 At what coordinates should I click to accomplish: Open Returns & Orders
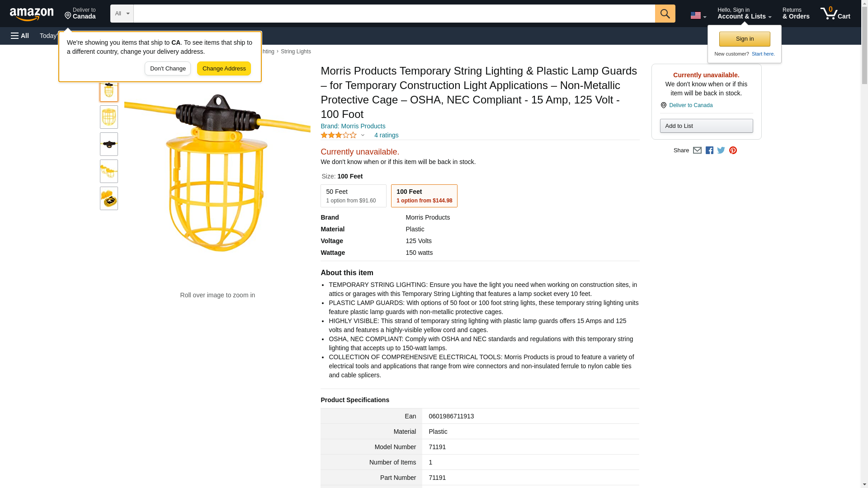[796, 14]
